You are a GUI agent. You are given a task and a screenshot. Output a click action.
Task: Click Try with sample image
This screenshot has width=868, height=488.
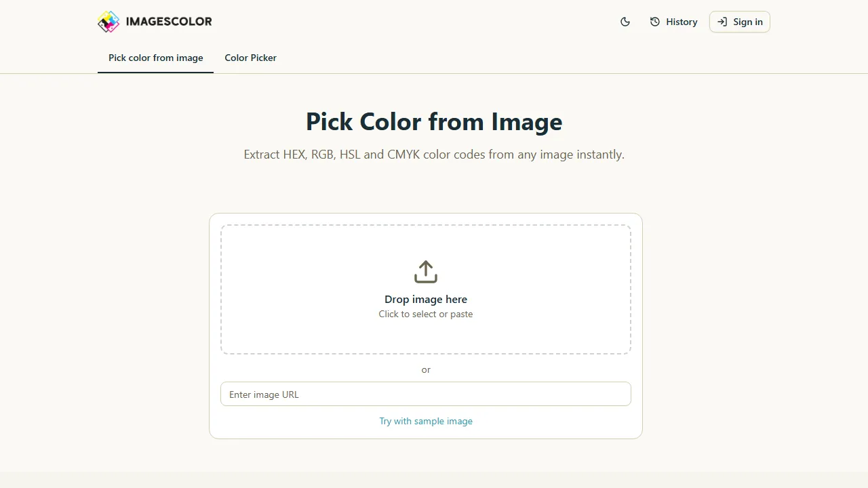pos(425,421)
